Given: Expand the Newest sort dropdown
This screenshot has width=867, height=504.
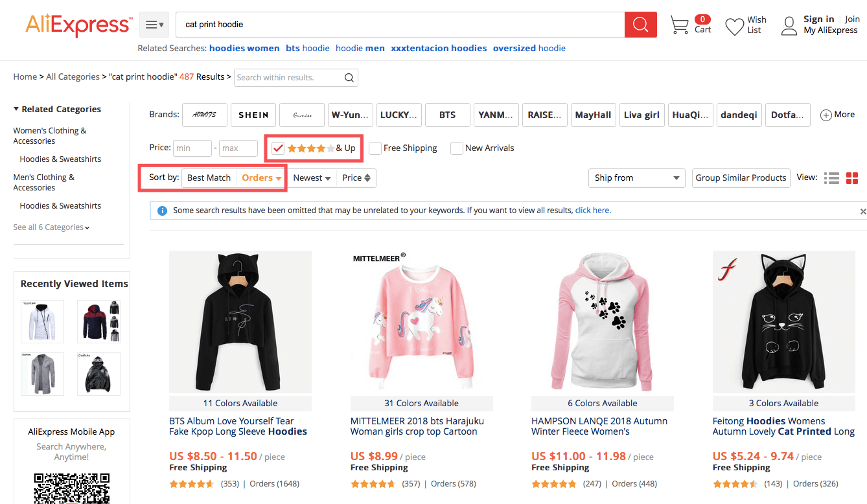Looking at the screenshot, I should click(312, 178).
